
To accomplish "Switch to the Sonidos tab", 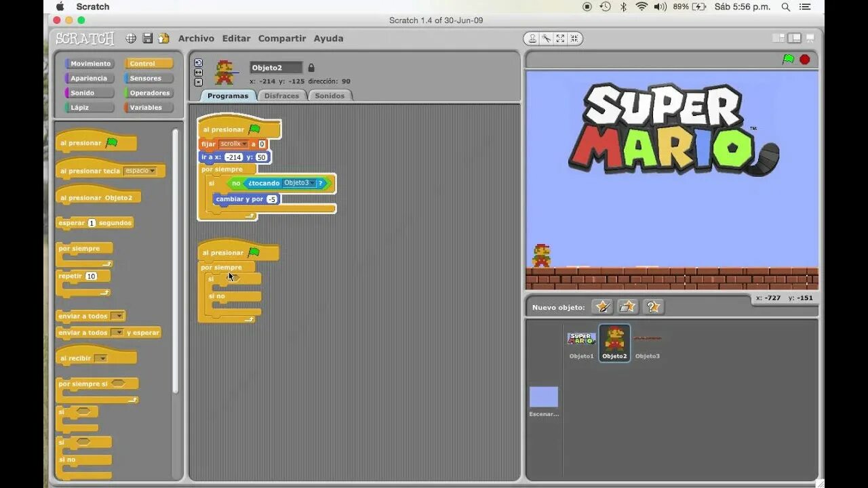I will click(x=330, y=96).
